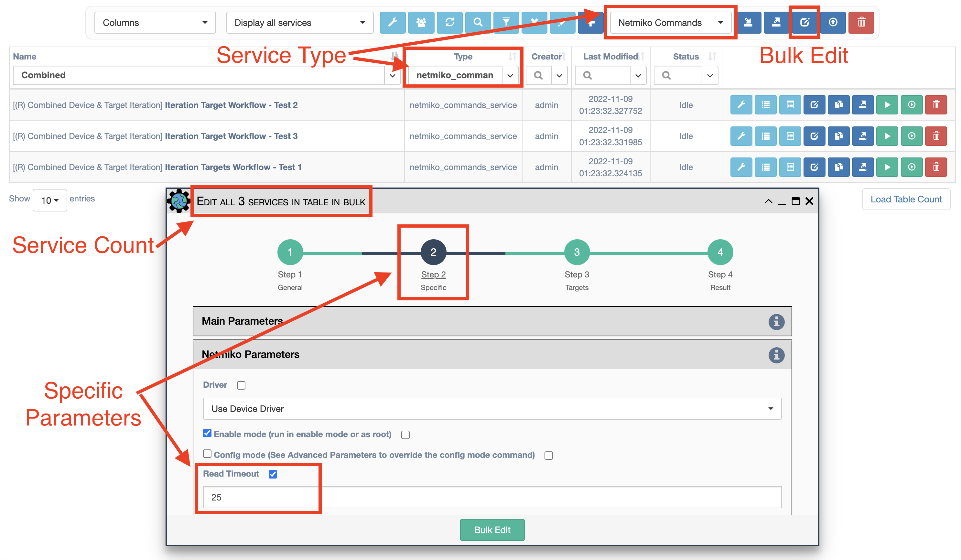Open parameterized run for Test 1

(x=912, y=167)
